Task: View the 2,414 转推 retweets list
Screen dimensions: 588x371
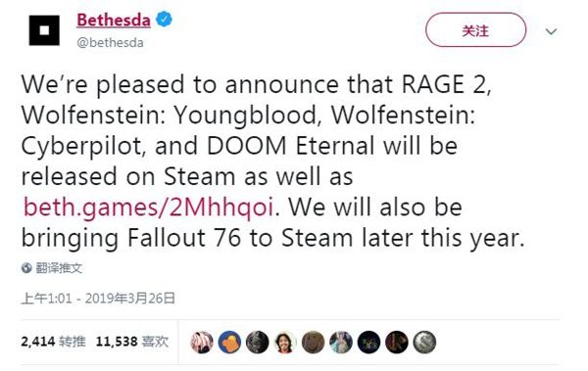Action: pos(53,342)
